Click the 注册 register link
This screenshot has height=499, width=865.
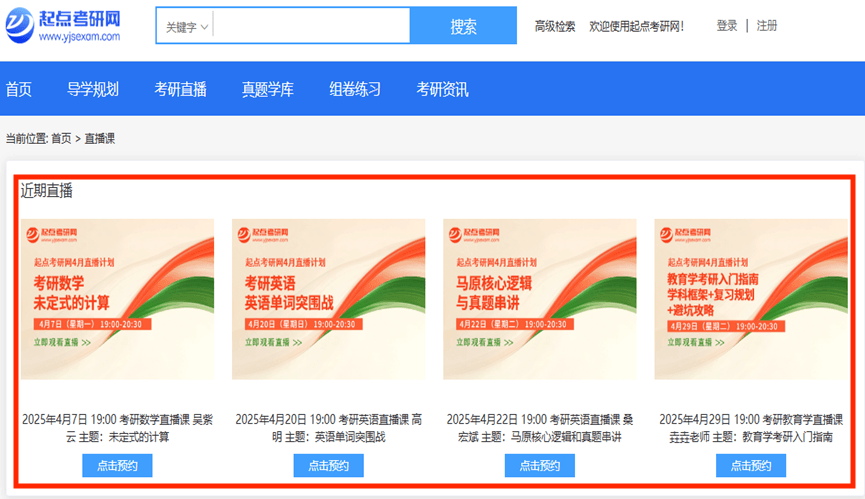(767, 26)
